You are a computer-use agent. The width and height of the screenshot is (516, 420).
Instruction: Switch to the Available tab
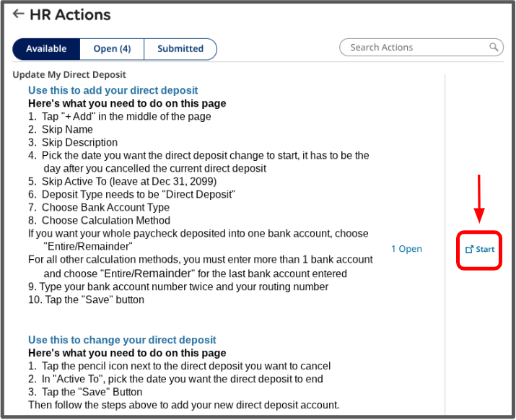46,49
